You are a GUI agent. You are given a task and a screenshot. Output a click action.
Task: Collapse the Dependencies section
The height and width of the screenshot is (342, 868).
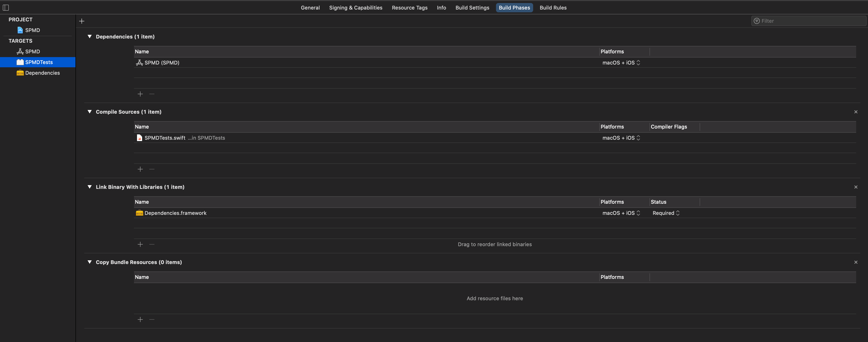point(90,36)
